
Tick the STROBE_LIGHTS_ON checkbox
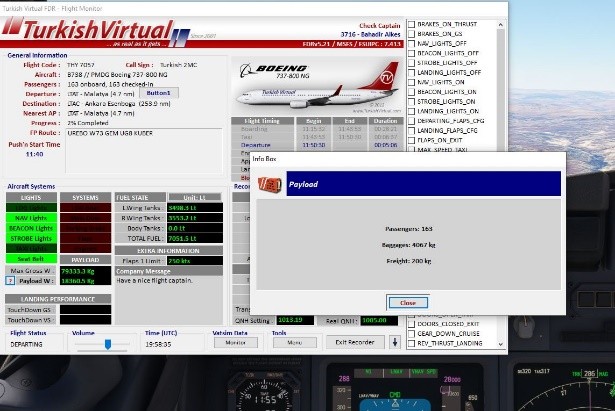pos(411,102)
